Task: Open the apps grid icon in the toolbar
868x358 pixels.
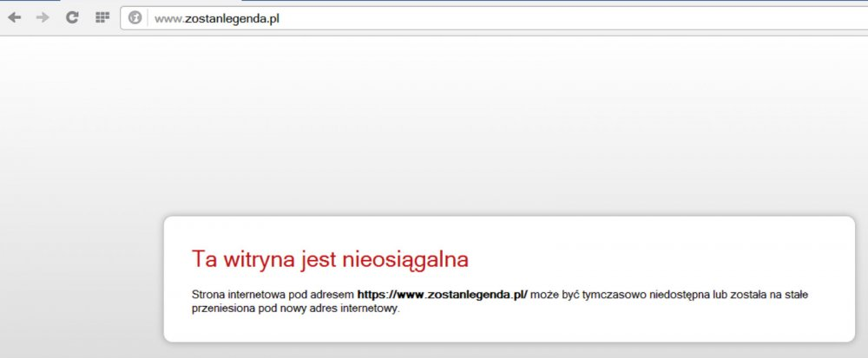Action: coord(102,17)
